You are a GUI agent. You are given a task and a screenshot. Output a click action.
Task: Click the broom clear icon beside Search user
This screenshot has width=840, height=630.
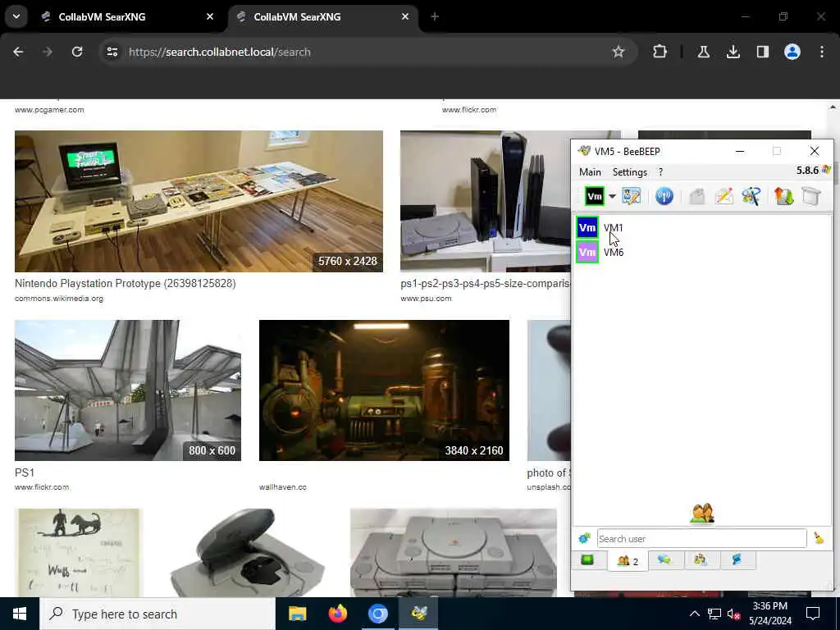819,538
